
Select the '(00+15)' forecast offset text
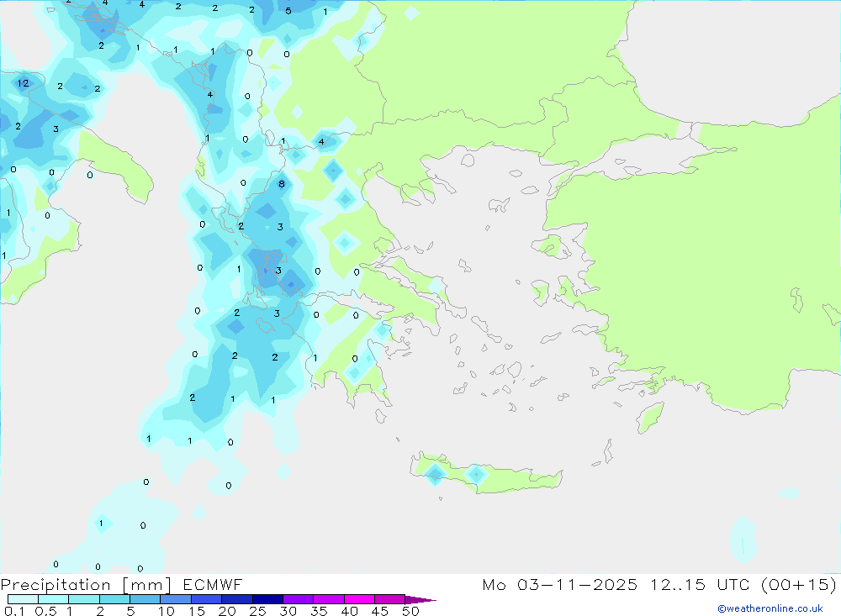(799, 585)
